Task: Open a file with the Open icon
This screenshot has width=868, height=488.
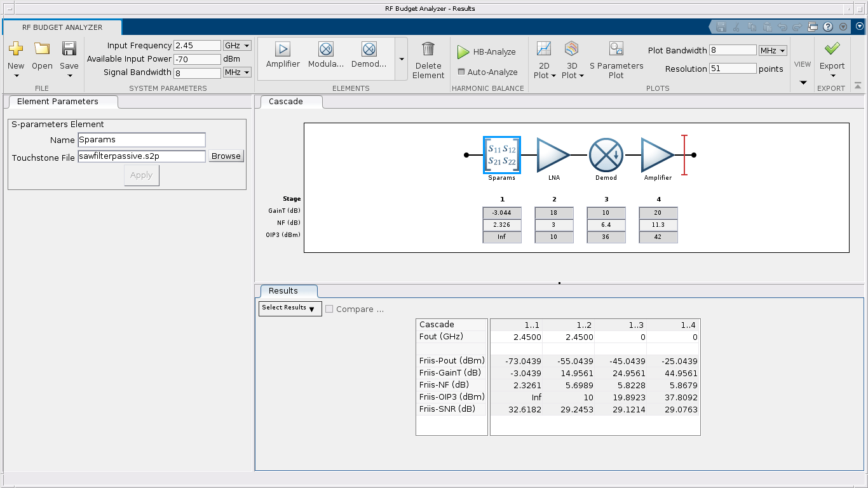Action: point(42,49)
